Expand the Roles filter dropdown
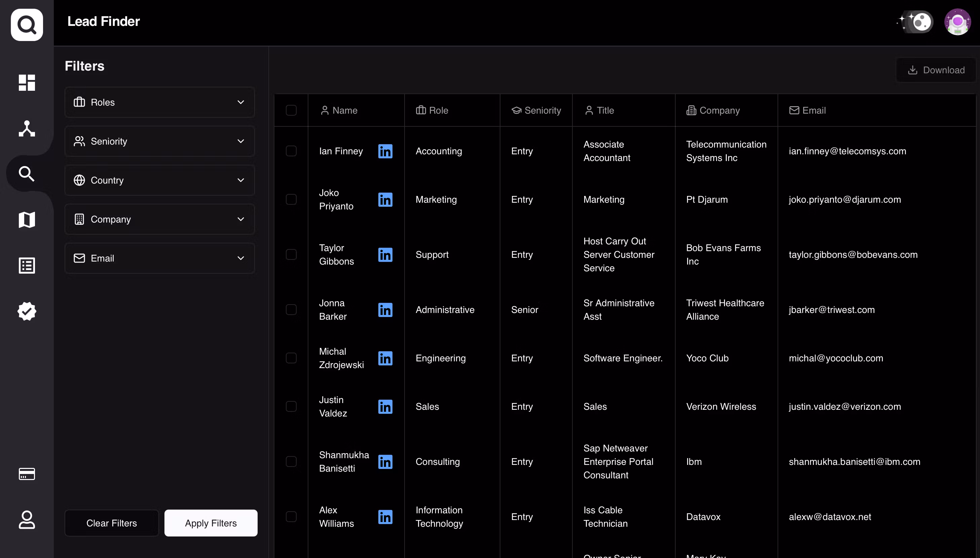This screenshot has width=980, height=558. coord(159,102)
